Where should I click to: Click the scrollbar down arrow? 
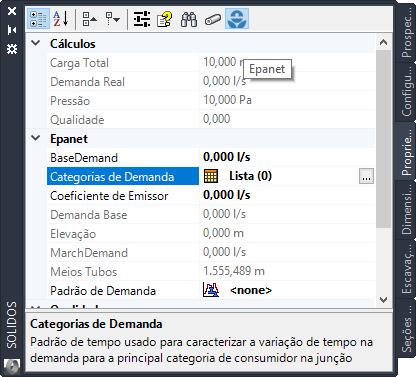tap(384, 299)
